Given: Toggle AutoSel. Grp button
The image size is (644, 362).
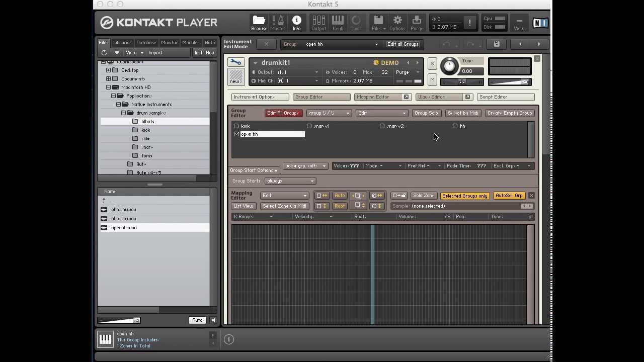Looking at the screenshot, I should click(509, 196).
